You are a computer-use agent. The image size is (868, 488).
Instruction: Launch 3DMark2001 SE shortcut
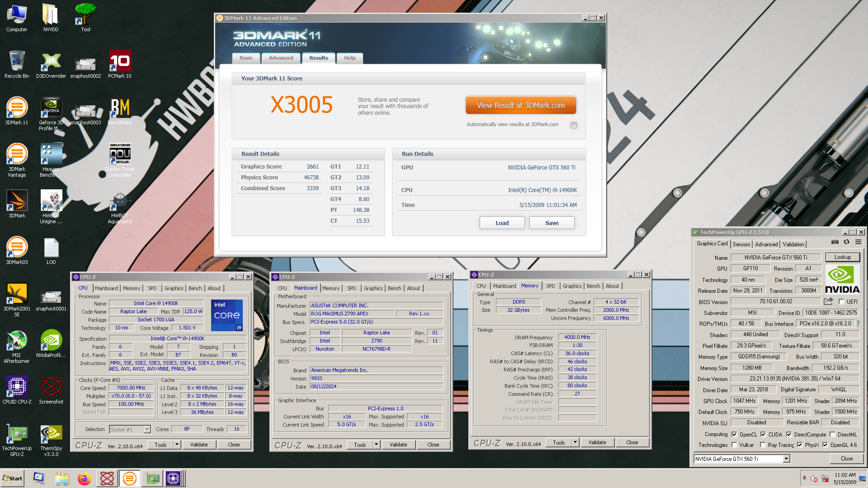point(17,300)
